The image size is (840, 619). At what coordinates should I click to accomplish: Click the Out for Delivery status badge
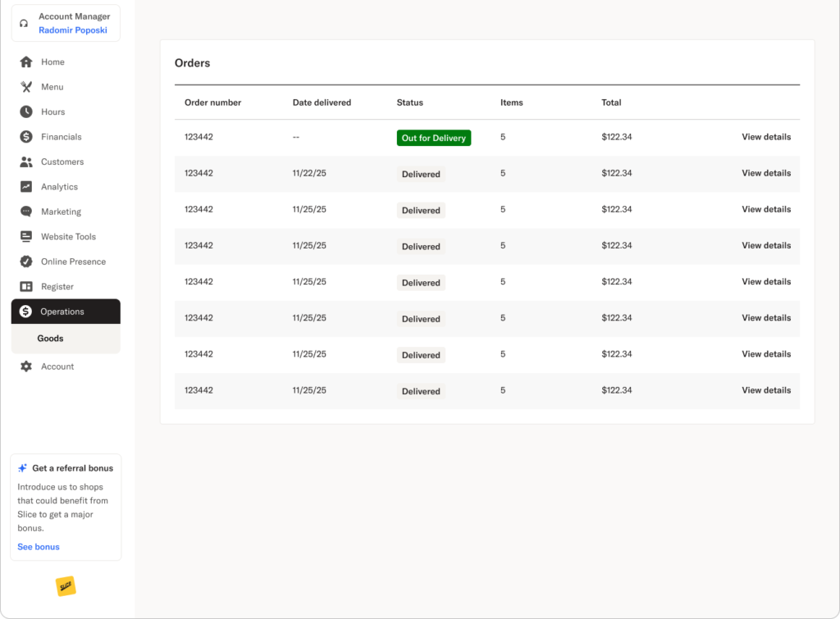coord(434,138)
